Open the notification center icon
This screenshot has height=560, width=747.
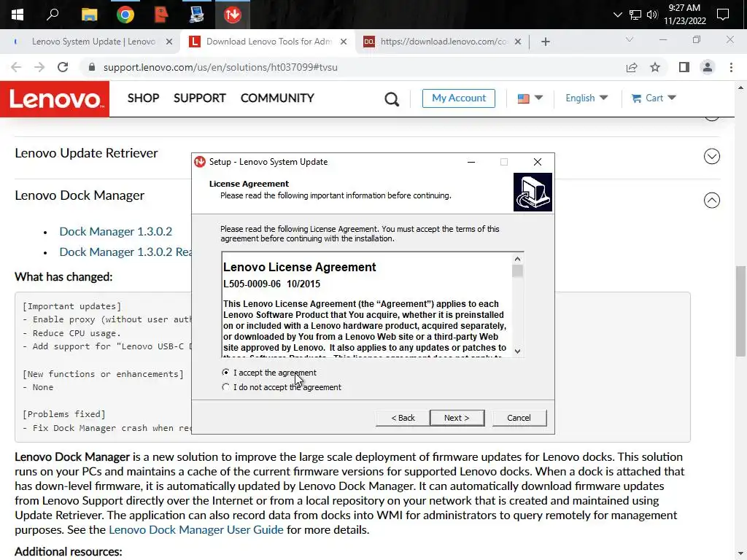pyautogui.click(x=723, y=15)
